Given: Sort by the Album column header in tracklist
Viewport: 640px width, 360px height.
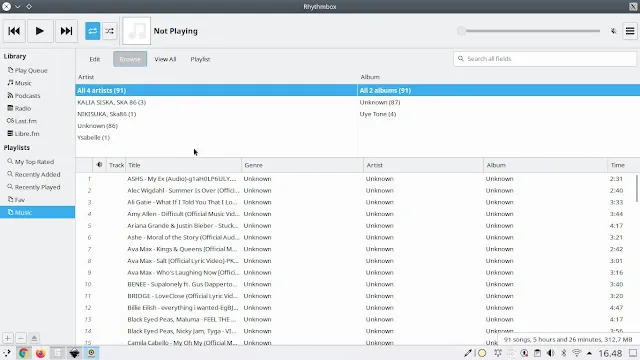Looking at the screenshot, I should click(545, 165).
